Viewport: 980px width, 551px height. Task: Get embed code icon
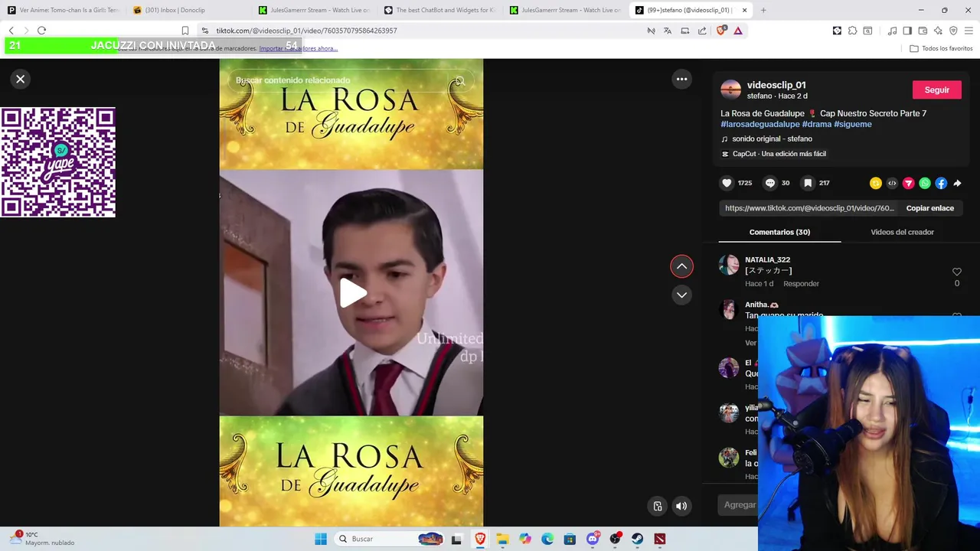(892, 183)
